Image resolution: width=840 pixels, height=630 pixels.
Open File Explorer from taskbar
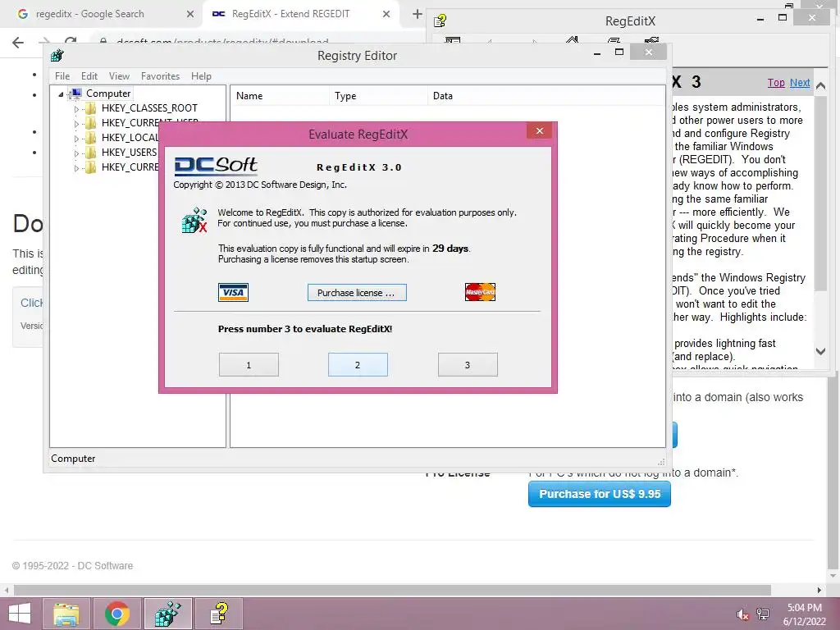(x=66, y=614)
